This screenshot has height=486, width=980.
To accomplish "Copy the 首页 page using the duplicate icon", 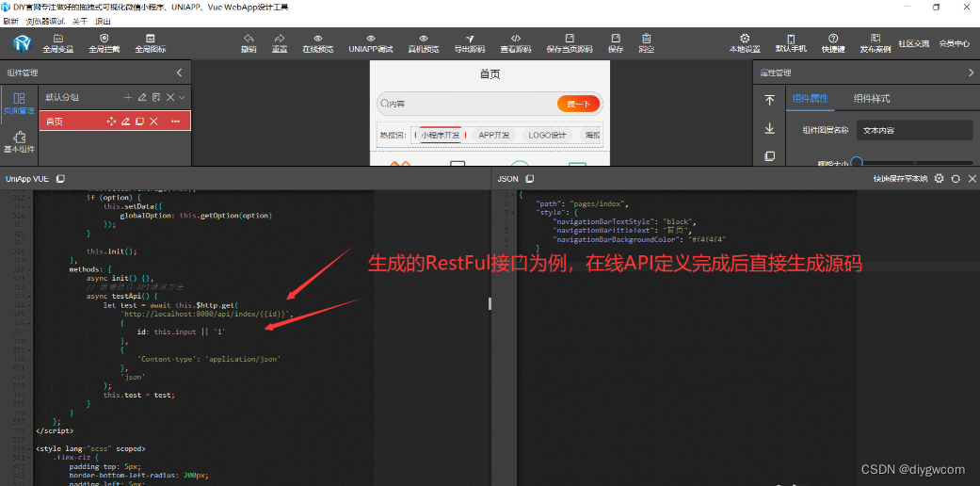I will pyautogui.click(x=140, y=121).
